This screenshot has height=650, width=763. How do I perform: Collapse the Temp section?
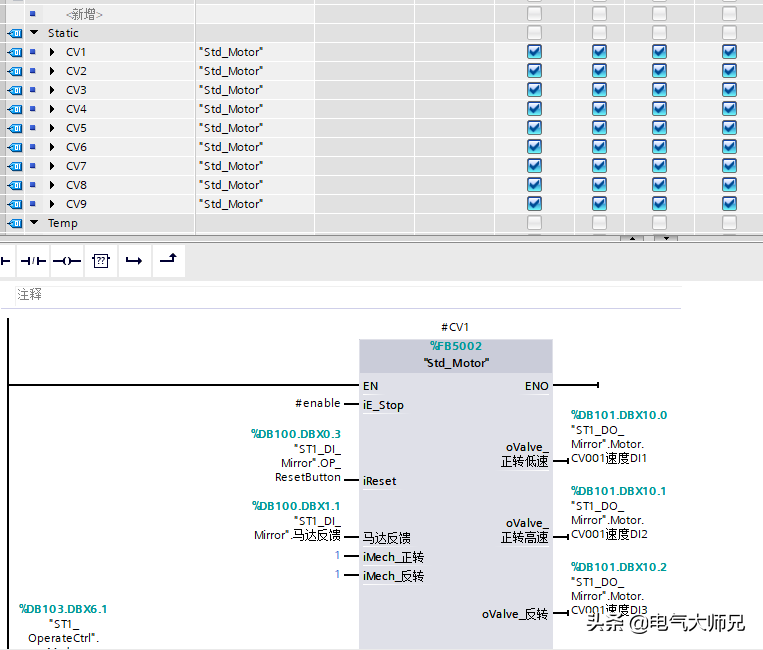click(34, 223)
